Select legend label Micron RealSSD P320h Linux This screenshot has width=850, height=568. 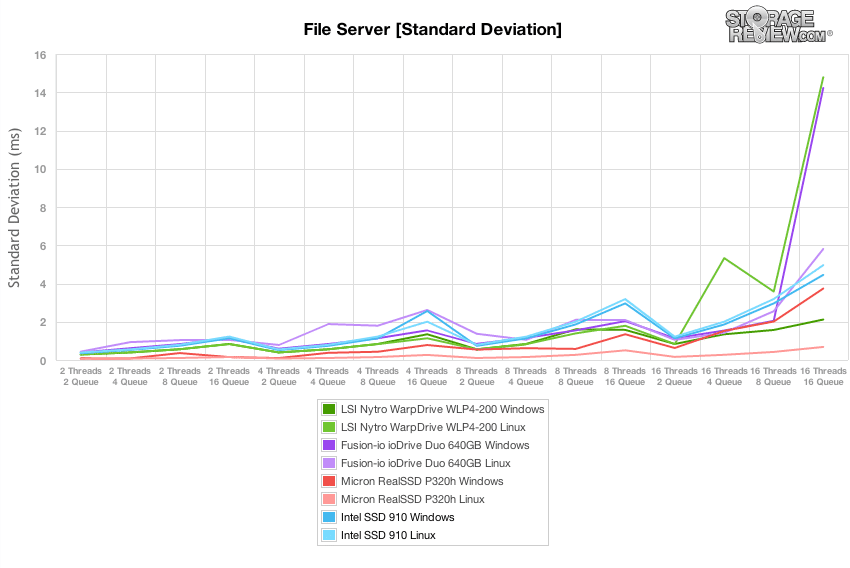pos(413,499)
